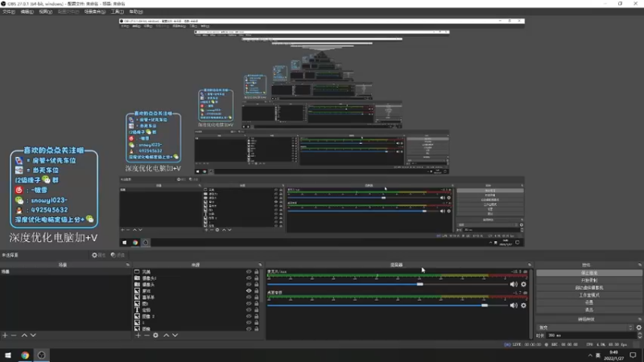Open settings gear of desktop audio channel
Screen dimensions: 644x362
pyautogui.click(x=524, y=306)
